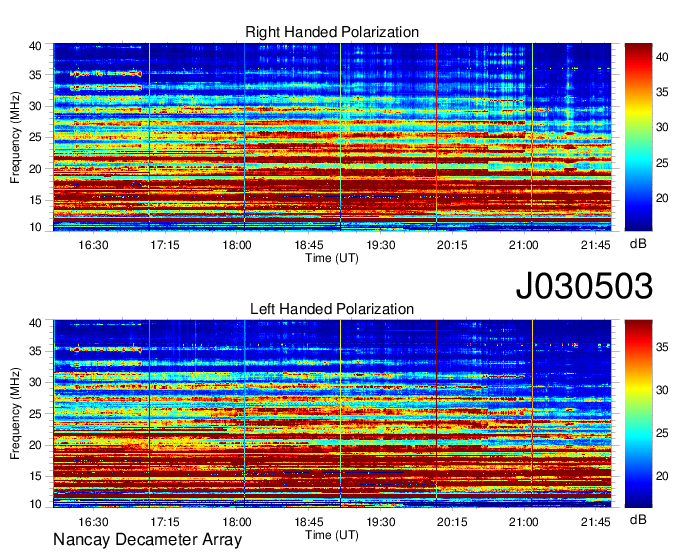
Task: Click the 30 dB tick on the Left Handed colorbar
Action: click(x=662, y=390)
